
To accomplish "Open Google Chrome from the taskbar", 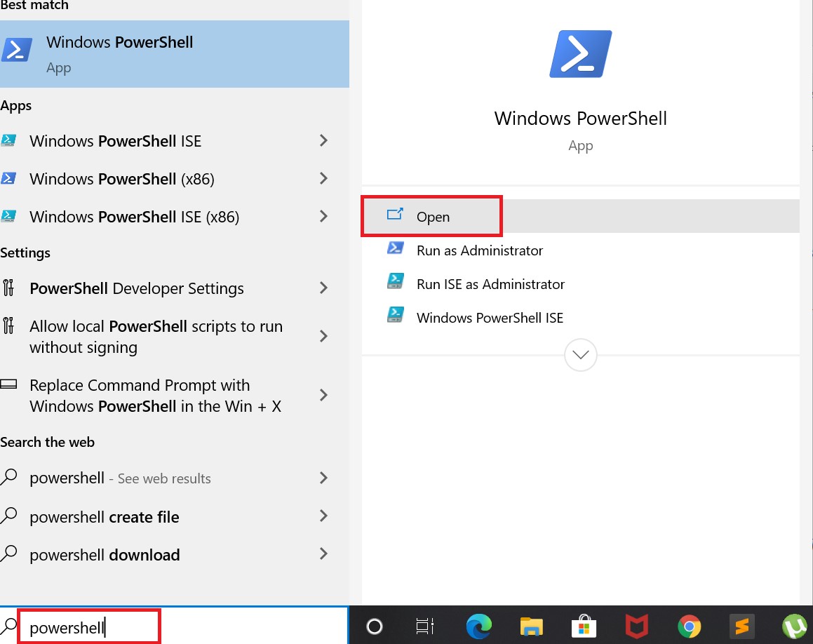I will tap(689, 626).
